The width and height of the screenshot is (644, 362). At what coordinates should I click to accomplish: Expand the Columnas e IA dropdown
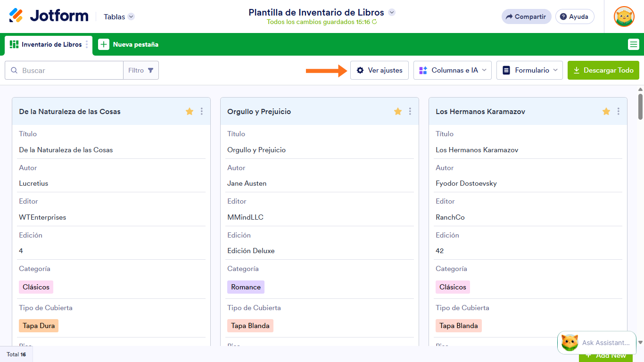[453, 70]
